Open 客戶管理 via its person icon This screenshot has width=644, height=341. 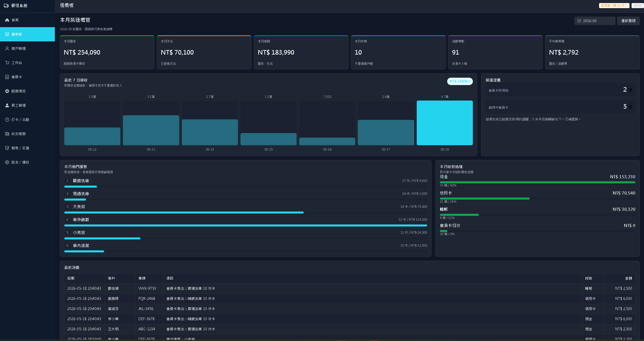(7, 48)
